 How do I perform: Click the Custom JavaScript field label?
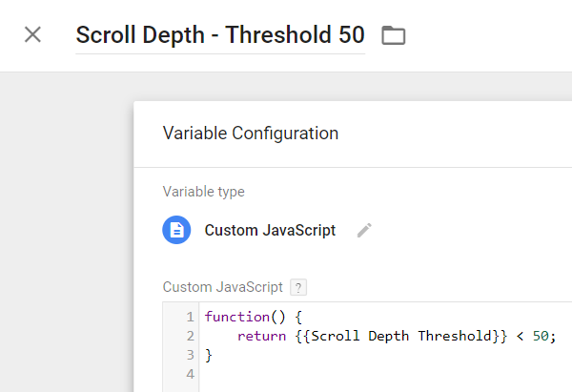click(x=223, y=287)
